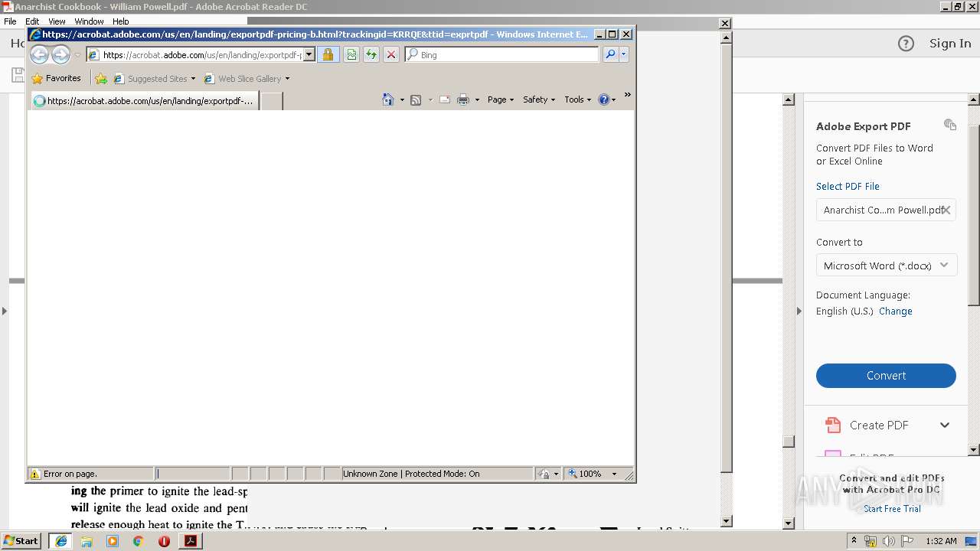Image resolution: width=980 pixels, height=551 pixels.
Task: Click the Start Free Trial link
Action: pyautogui.click(x=892, y=509)
